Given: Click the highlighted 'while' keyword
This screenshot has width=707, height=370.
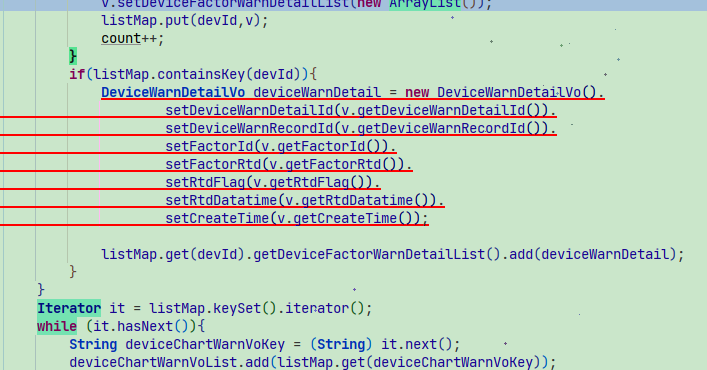Looking at the screenshot, I should coord(57,326).
